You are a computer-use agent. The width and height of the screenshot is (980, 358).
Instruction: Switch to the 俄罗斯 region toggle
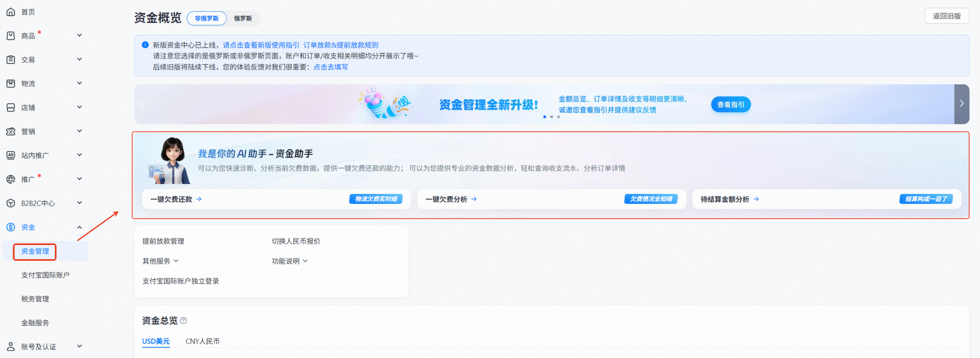click(x=243, y=18)
